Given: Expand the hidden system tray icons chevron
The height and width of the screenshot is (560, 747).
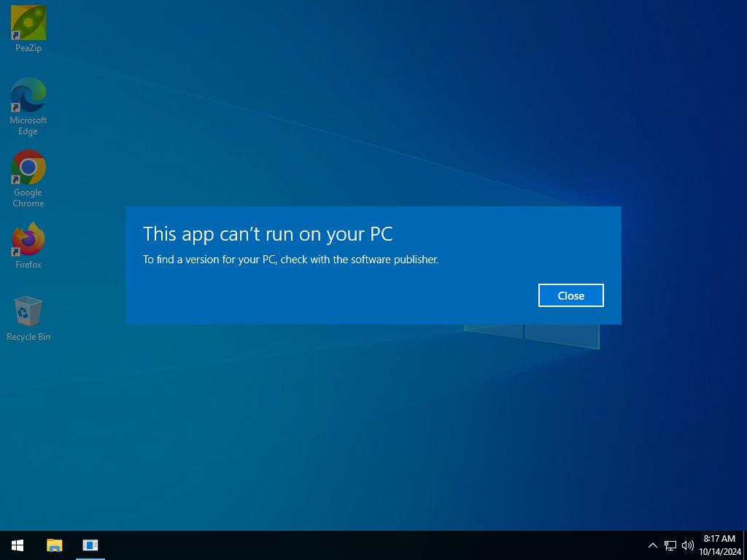Looking at the screenshot, I should 653,545.
